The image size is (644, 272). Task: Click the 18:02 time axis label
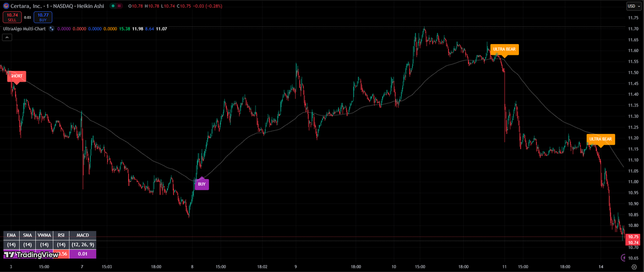click(x=262, y=266)
